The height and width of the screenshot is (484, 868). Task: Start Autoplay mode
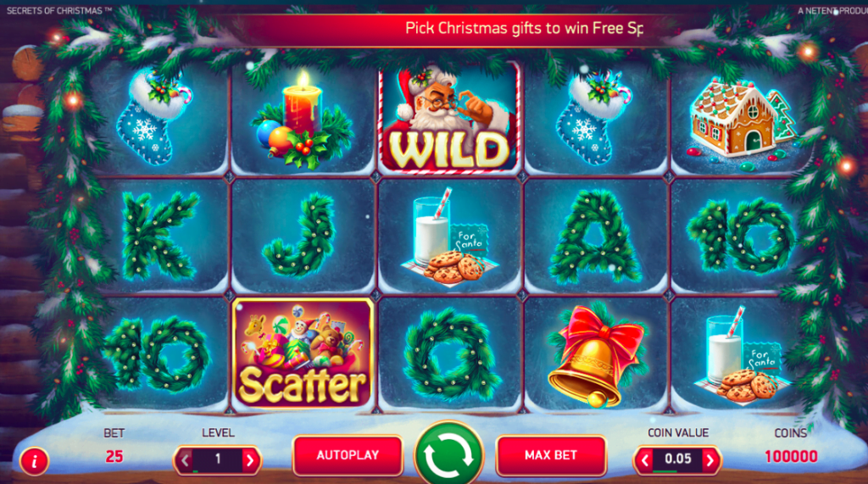click(348, 455)
